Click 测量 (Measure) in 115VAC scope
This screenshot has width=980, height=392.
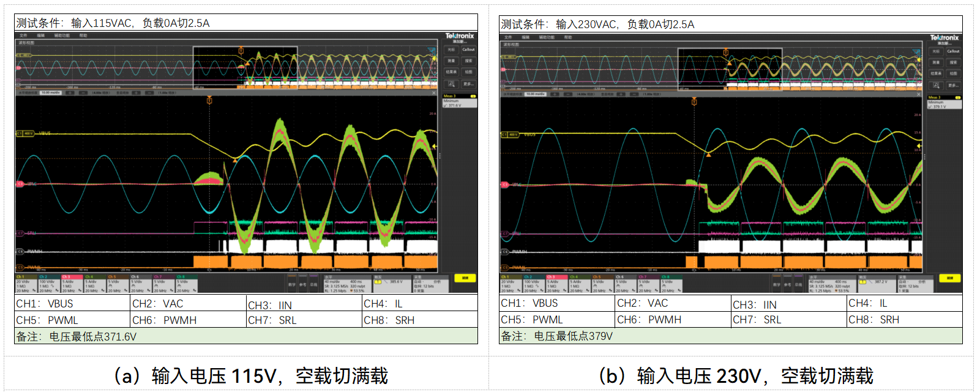point(451,61)
